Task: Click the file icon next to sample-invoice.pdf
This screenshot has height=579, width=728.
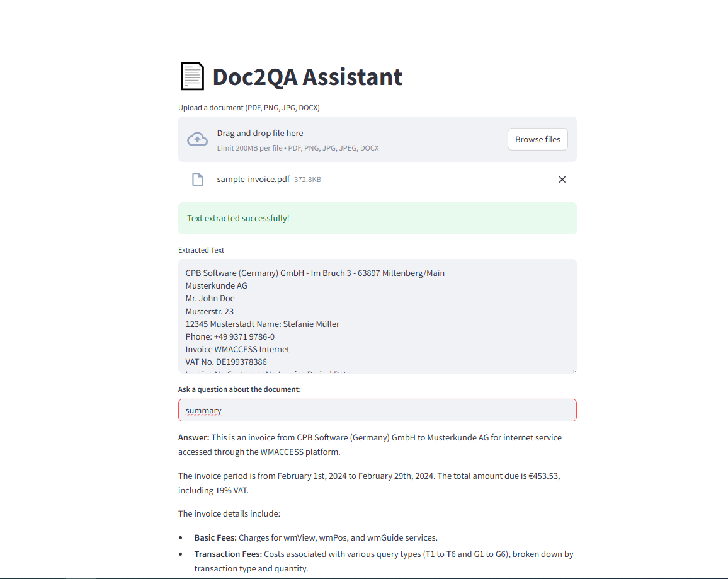Action: pyautogui.click(x=198, y=179)
